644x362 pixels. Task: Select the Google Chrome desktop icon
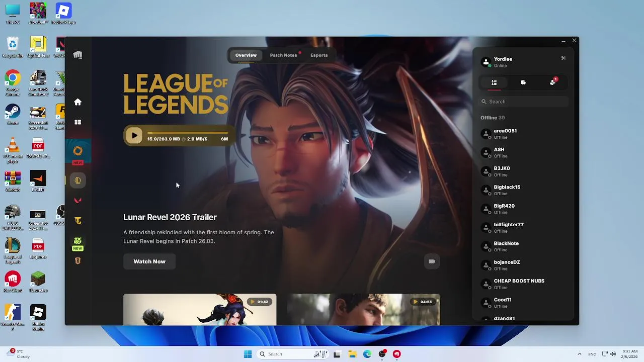click(13, 83)
